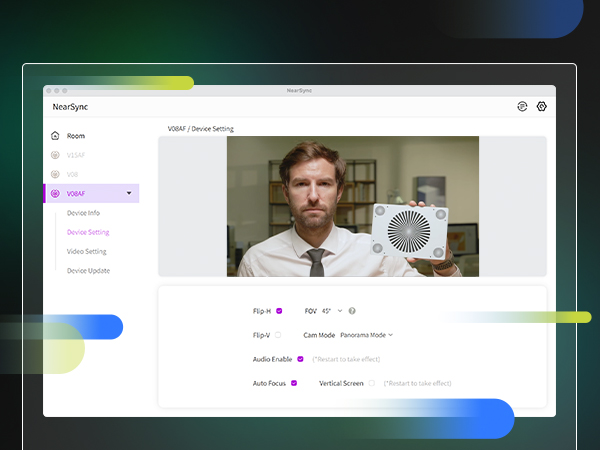Disable the Auto Focus checkbox

294,383
